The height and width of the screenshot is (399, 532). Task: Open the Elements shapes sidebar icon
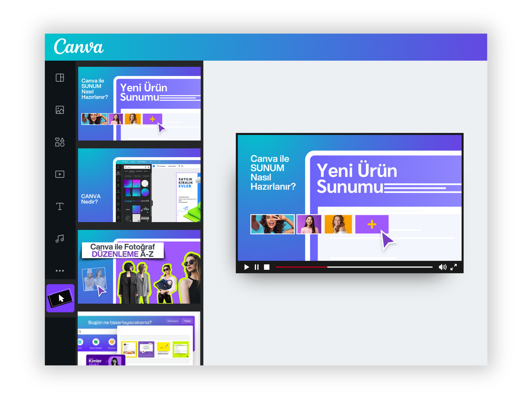pyautogui.click(x=60, y=142)
